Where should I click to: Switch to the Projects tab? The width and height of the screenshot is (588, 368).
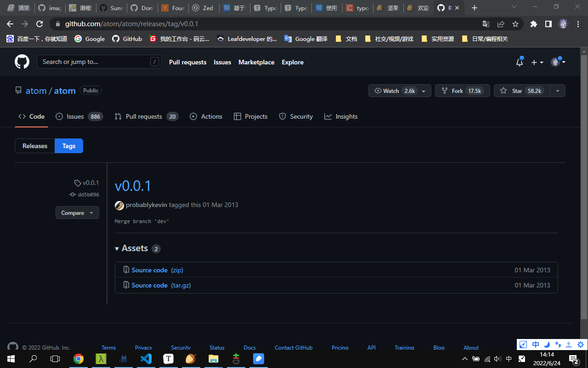(251, 116)
